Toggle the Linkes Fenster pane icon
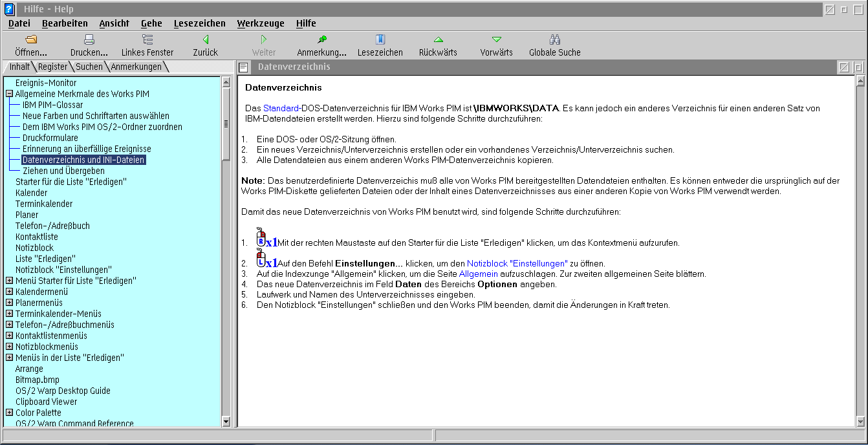 [147, 39]
